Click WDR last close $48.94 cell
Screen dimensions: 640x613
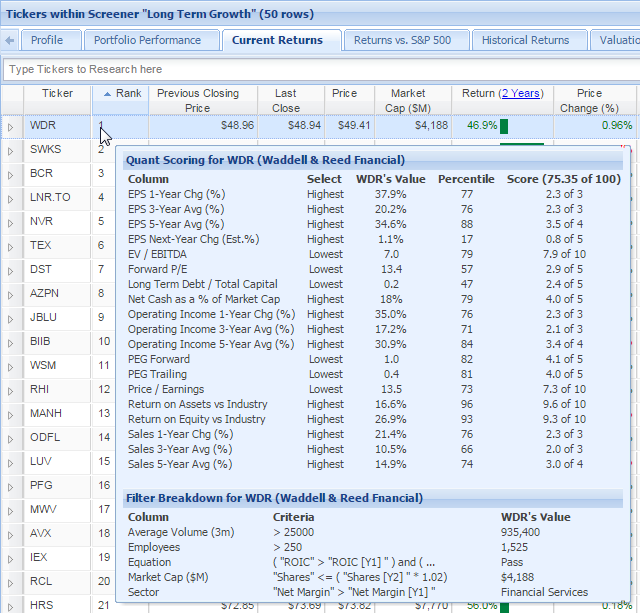(291, 125)
